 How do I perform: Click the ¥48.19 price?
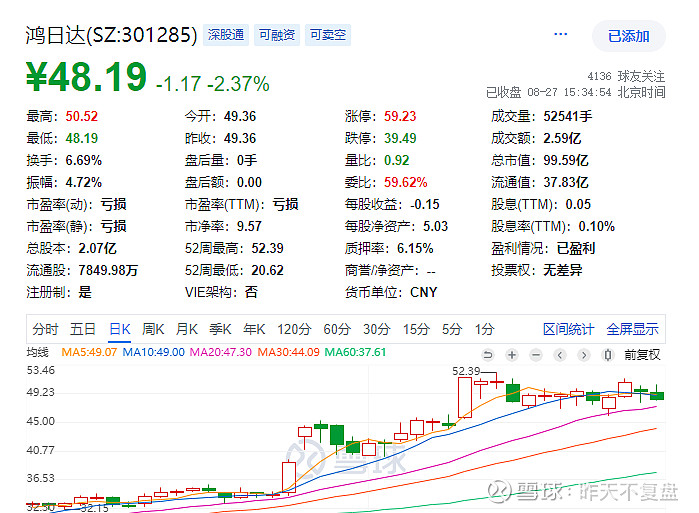(x=86, y=77)
